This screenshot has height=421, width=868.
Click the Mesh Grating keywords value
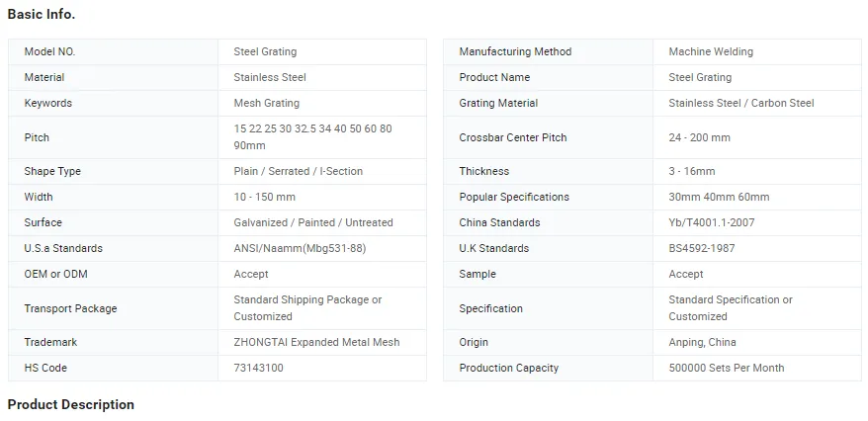tap(266, 104)
